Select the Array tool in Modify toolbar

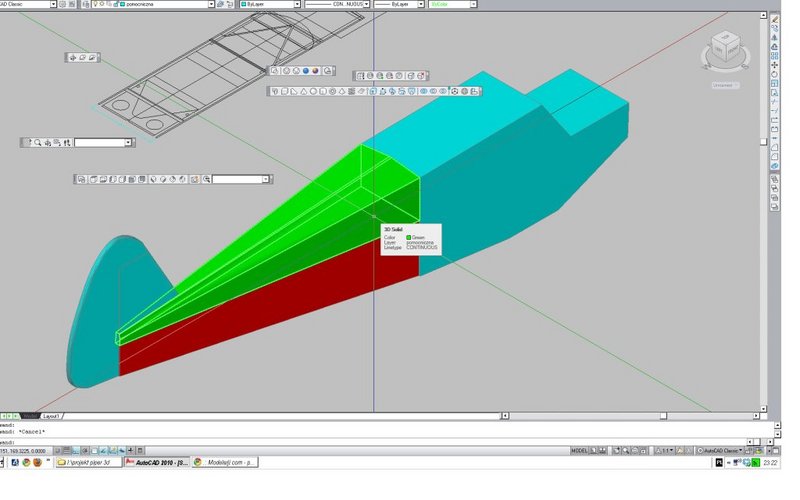774,56
